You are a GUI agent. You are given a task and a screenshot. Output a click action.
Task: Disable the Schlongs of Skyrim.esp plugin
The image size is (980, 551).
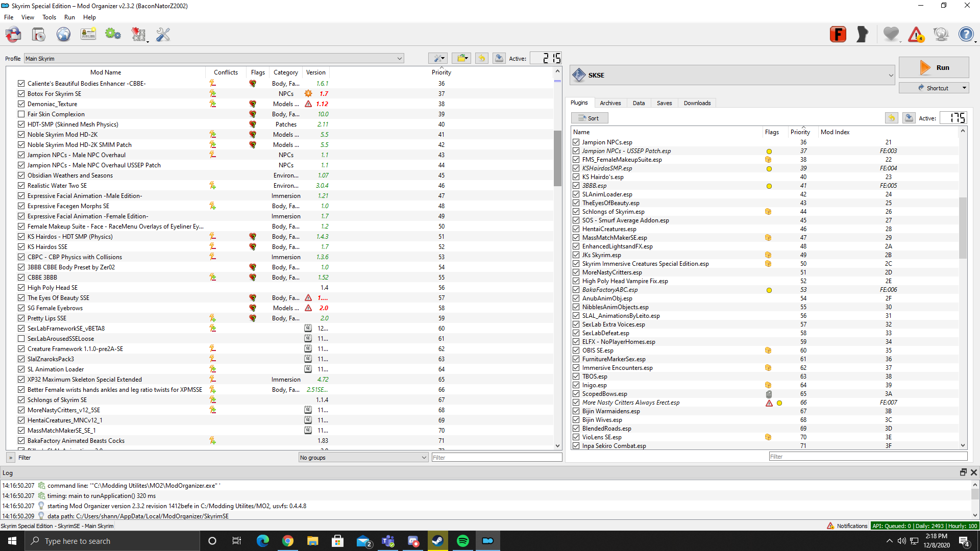576,212
